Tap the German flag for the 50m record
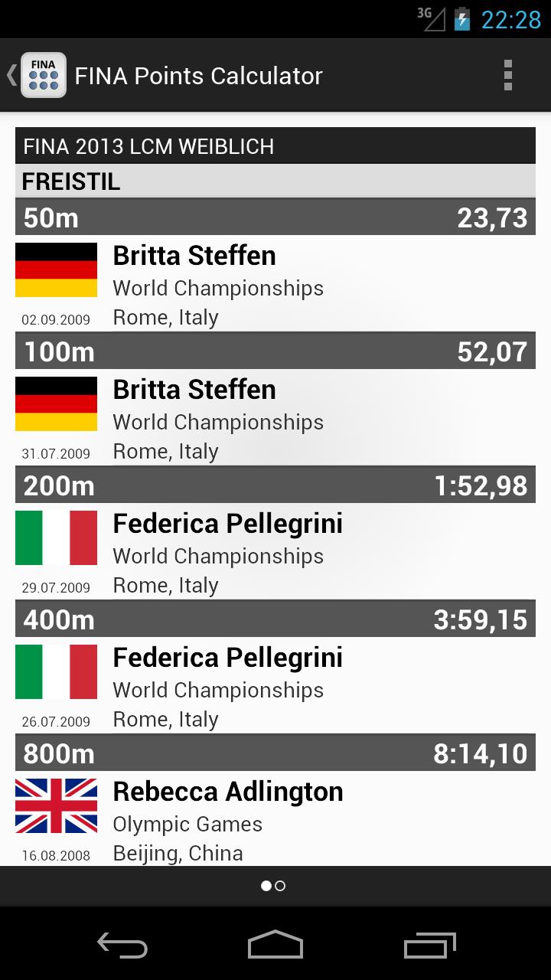 [x=57, y=269]
